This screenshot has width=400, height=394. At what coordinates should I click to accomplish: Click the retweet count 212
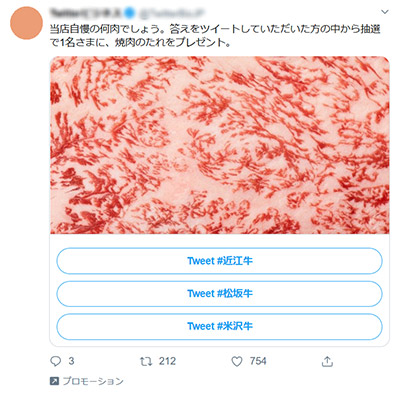coord(167,361)
